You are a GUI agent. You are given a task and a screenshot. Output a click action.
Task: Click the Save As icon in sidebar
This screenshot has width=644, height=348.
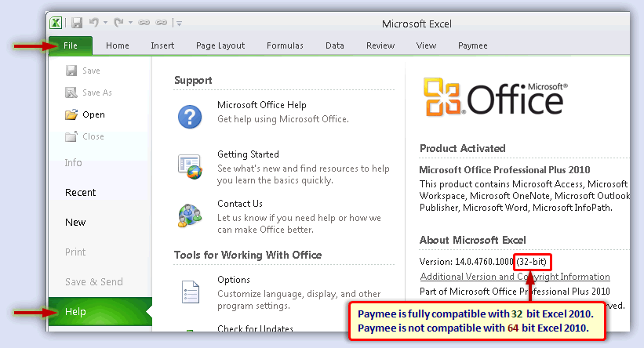click(71, 92)
